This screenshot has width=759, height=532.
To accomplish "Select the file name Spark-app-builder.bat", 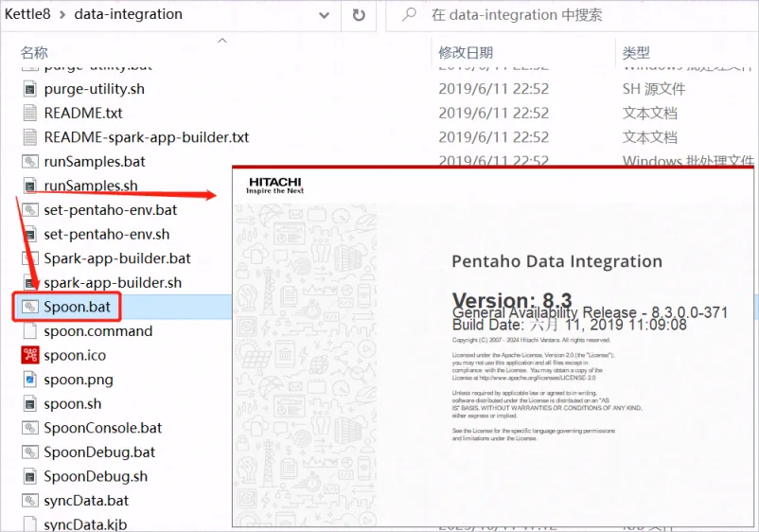I will tap(117, 258).
